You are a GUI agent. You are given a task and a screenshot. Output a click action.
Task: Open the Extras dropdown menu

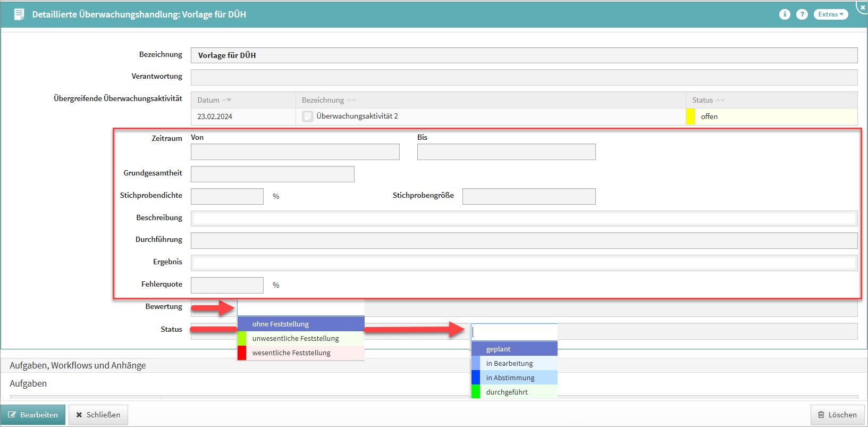pos(831,14)
